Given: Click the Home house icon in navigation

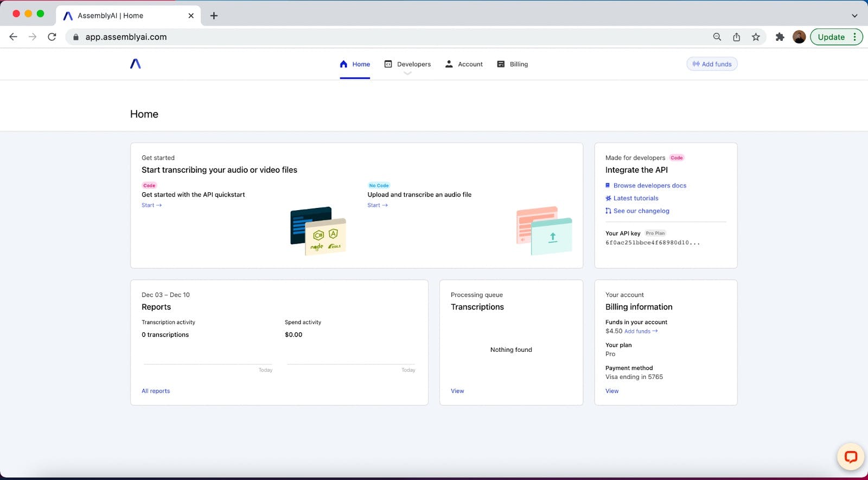Looking at the screenshot, I should (x=343, y=64).
